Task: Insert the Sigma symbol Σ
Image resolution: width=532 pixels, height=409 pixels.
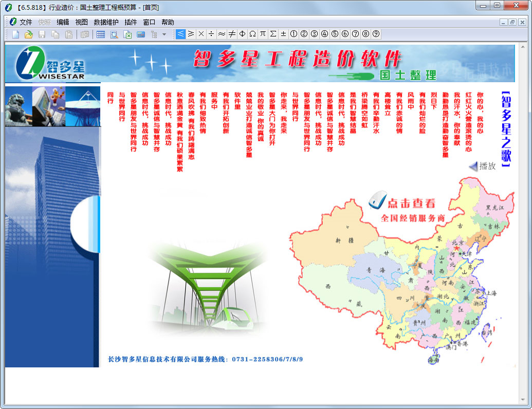Action: click(273, 34)
